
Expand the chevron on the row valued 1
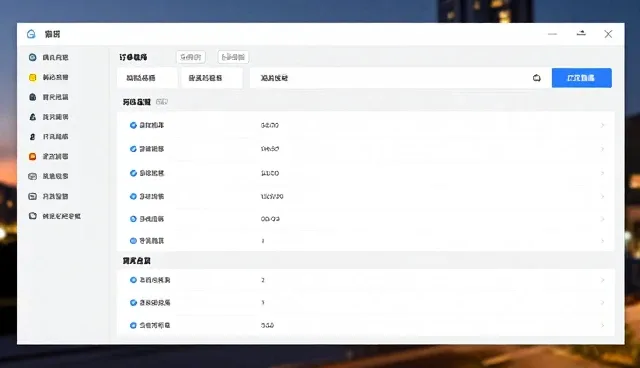602,241
